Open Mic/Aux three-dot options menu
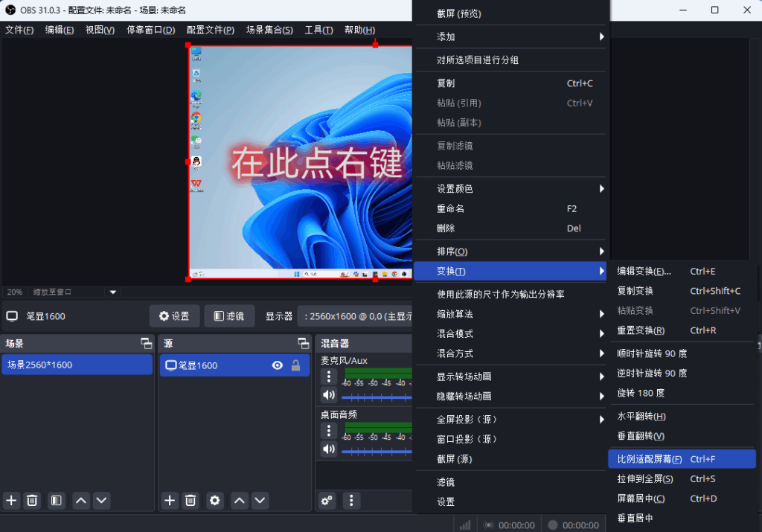The width and height of the screenshot is (762, 532). [x=329, y=376]
